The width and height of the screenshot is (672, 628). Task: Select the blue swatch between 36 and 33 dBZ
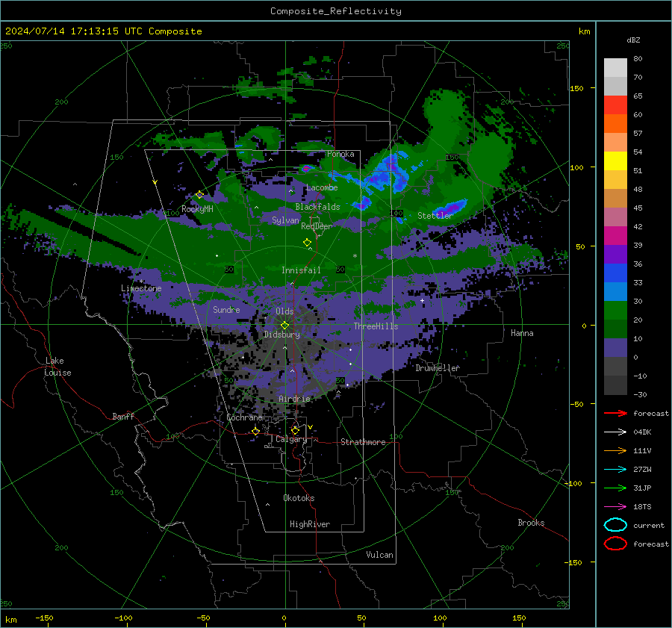point(615,273)
